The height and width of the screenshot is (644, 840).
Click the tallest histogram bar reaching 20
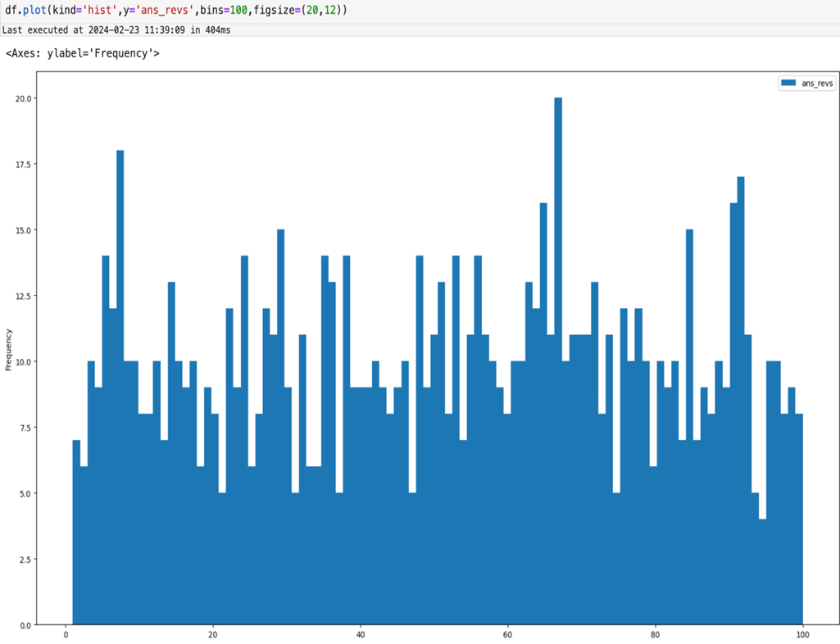tap(558, 361)
